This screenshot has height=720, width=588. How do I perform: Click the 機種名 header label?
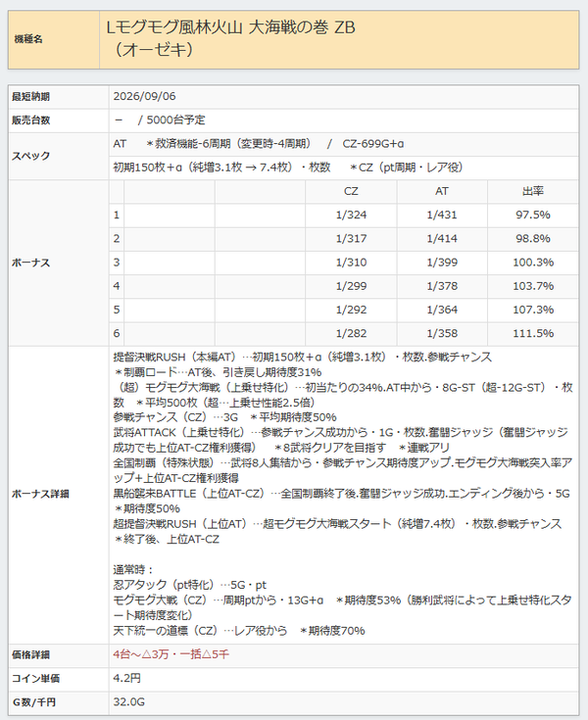pos(28,39)
